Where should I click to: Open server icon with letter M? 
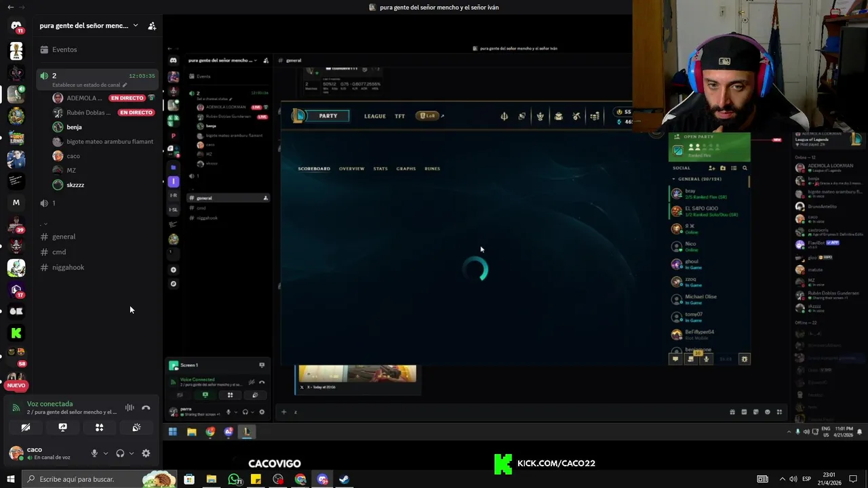(x=16, y=203)
